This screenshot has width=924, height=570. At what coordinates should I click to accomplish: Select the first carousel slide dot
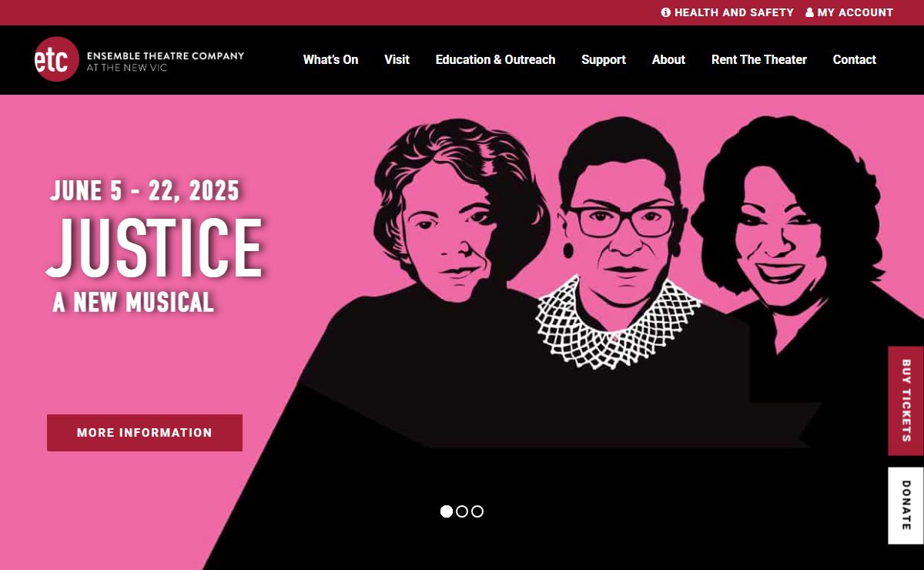[447, 511]
